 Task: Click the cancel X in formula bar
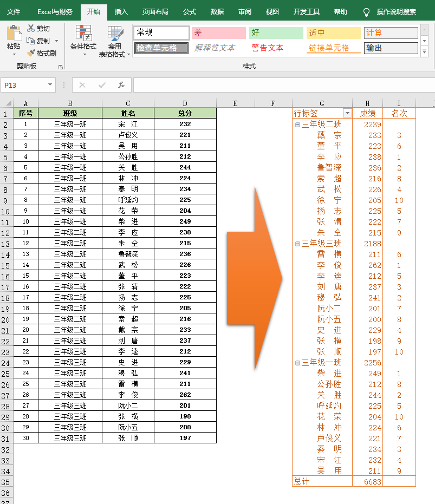coord(82,85)
